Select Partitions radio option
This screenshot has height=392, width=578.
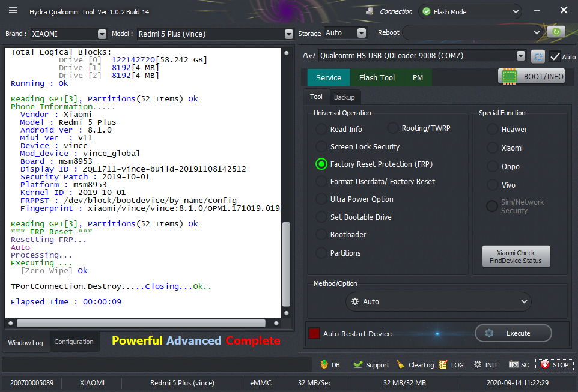click(321, 253)
